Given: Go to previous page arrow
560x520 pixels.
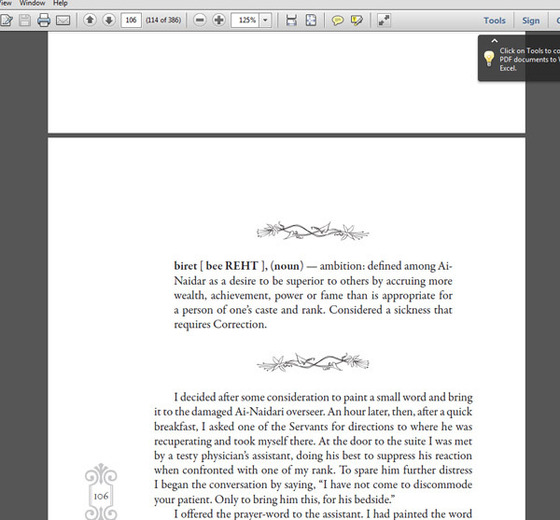Looking at the screenshot, I should coord(90,20).
